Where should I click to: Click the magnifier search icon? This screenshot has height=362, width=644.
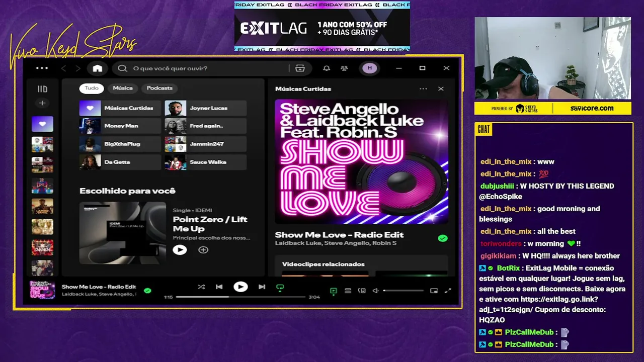[x=122, y=68]
